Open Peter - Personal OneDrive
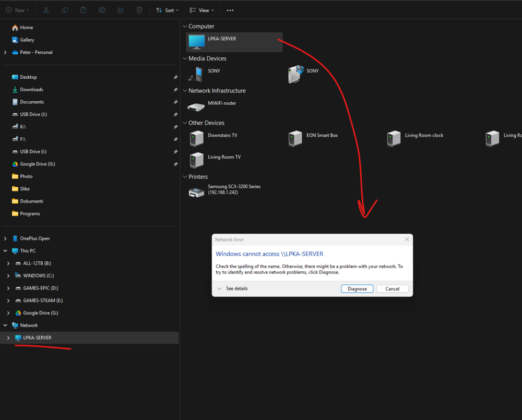 tap(32, 52)
